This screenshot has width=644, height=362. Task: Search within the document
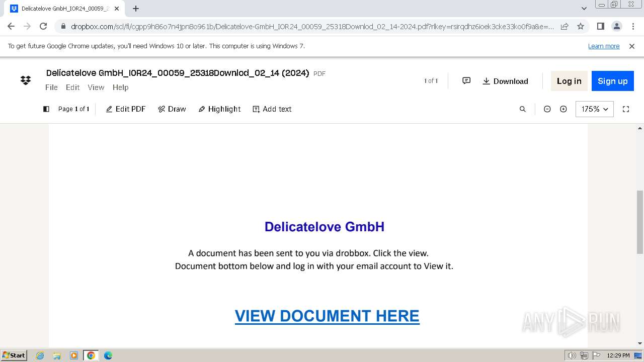tap(523, 109)
